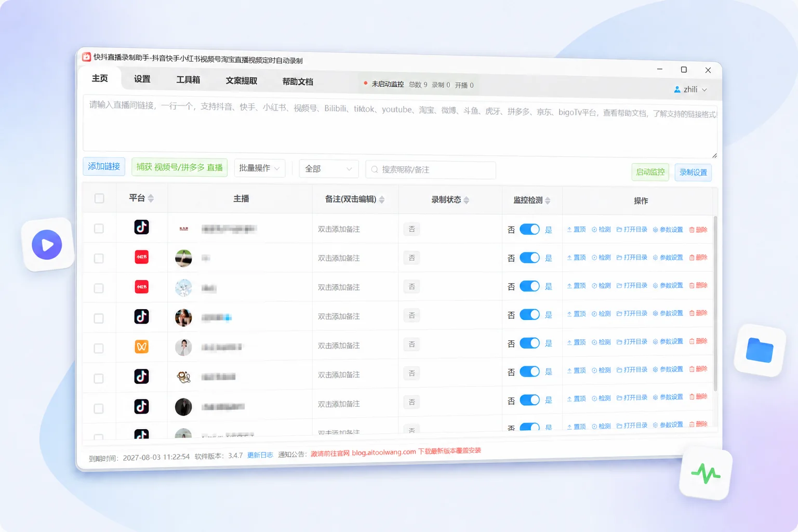The image size is (798, 532).
Task: Tick the select-all checkbox in the table header
Action: (x=99, y=198)
